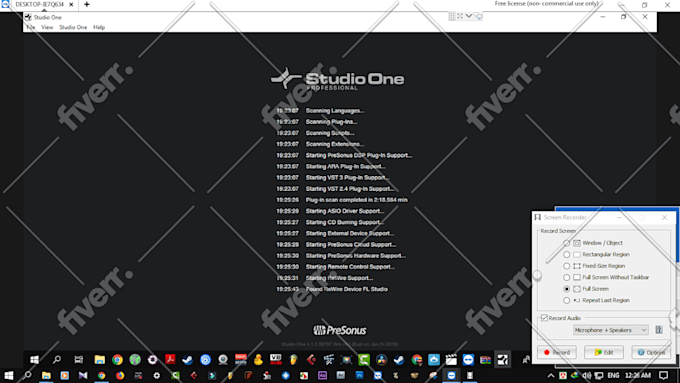
Task: Select Fixed-Size Region recording mode
Action: pyautogui.click(x=566, y=266)
